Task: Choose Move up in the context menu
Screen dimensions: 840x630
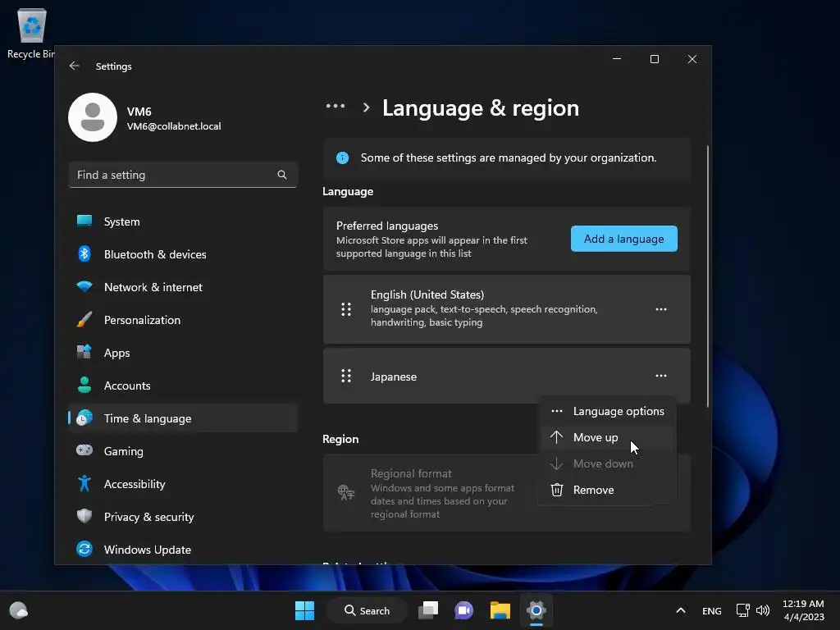Action: (x=607, y=437)
